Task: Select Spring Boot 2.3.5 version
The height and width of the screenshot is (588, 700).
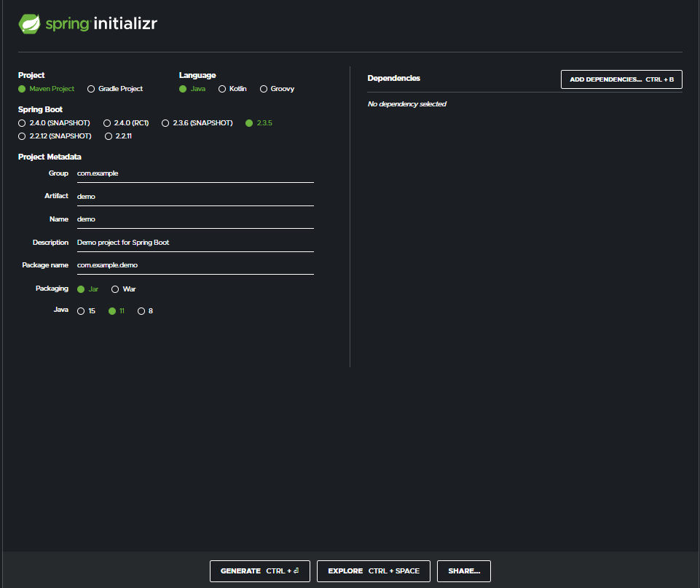Action: point(259,123)
